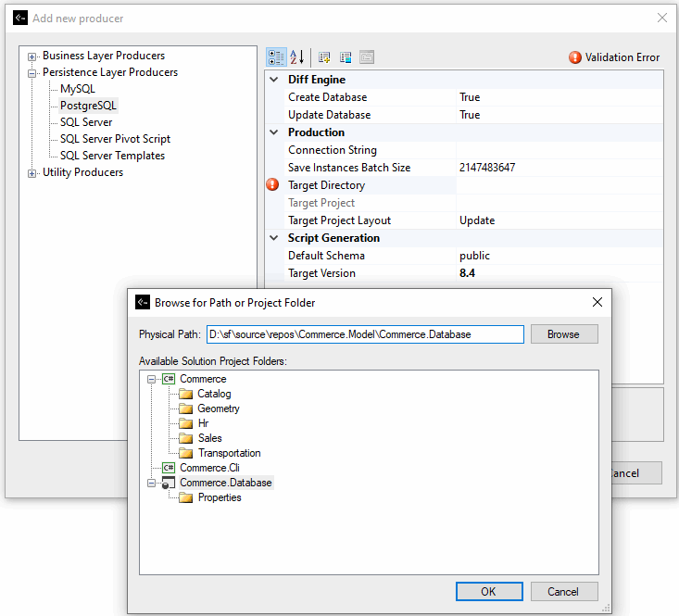The width and height of the screenshot is (679, 616).
Task: Click the Properties folder icon
Action: tap(186, 497)
